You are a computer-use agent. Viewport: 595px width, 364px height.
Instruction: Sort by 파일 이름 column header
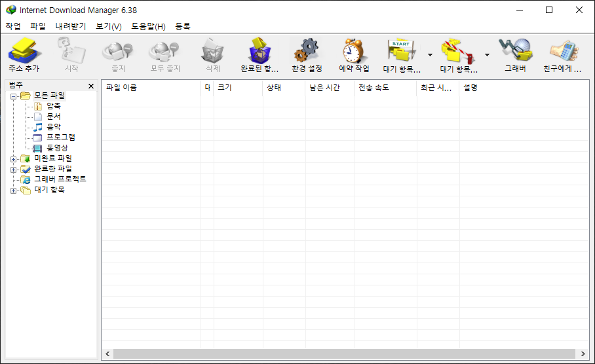tap(151, 88)
